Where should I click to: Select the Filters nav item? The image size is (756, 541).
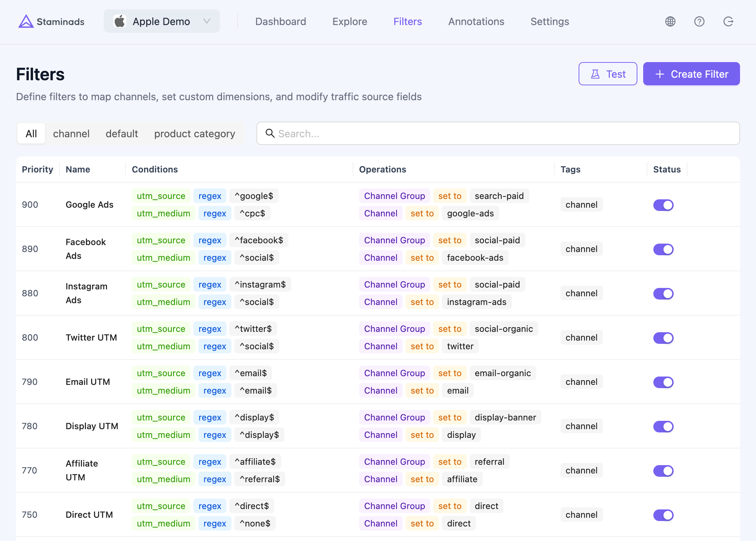(408, 21)
